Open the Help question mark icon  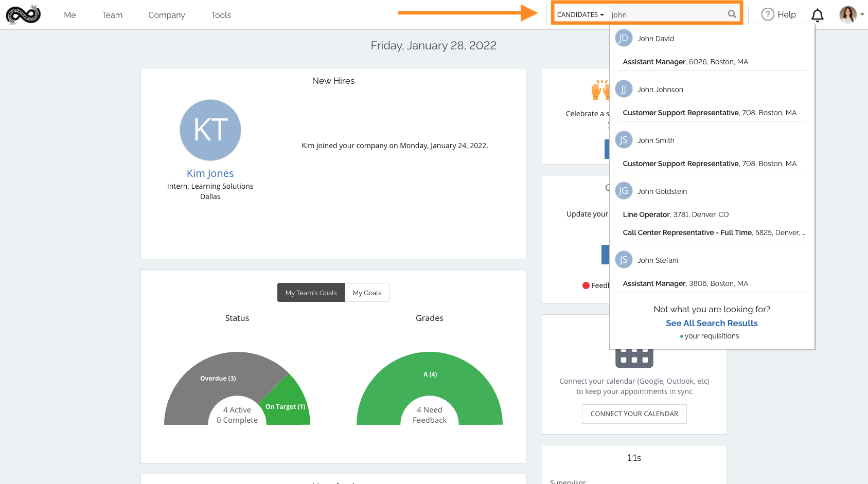(767, 14)
